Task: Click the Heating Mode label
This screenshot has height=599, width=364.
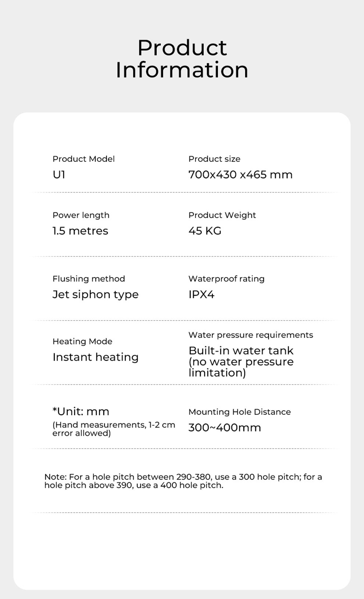Action: pos(82,341)
